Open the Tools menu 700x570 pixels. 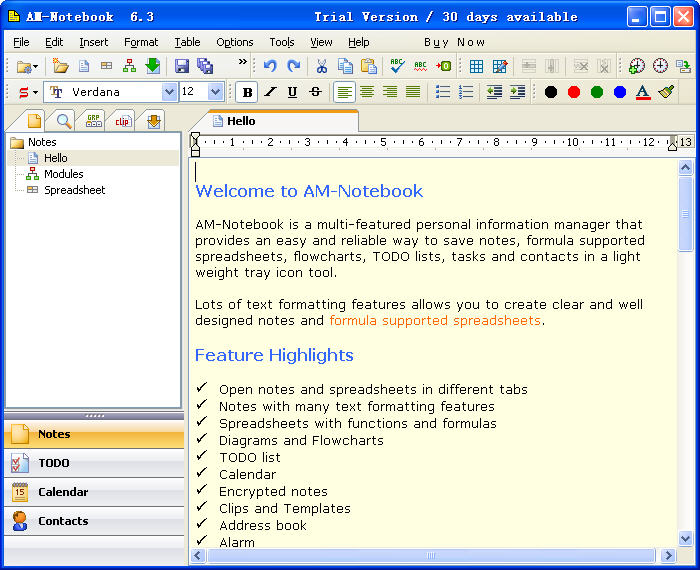(282, 42)
